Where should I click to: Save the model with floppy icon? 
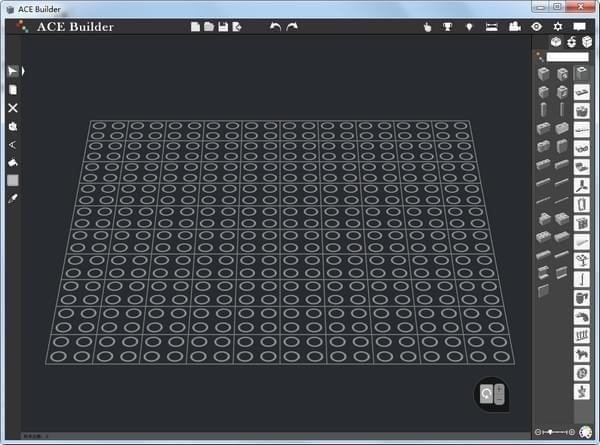click(223, 27)
